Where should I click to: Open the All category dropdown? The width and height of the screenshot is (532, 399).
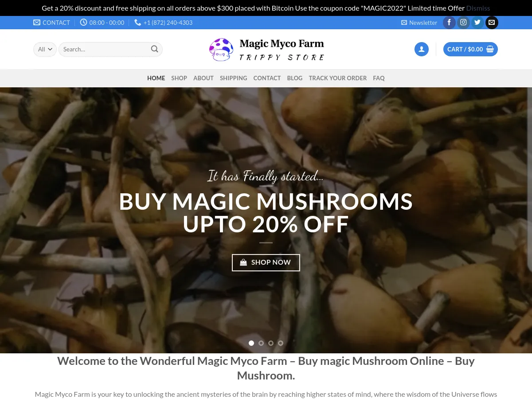coord(44,49)
